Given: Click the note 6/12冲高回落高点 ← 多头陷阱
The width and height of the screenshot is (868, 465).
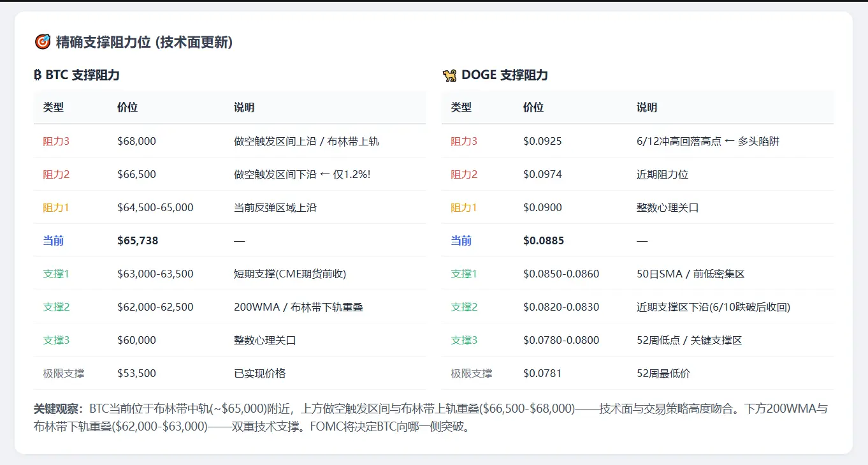Looking at the screenshot, I should pos(708,141).
